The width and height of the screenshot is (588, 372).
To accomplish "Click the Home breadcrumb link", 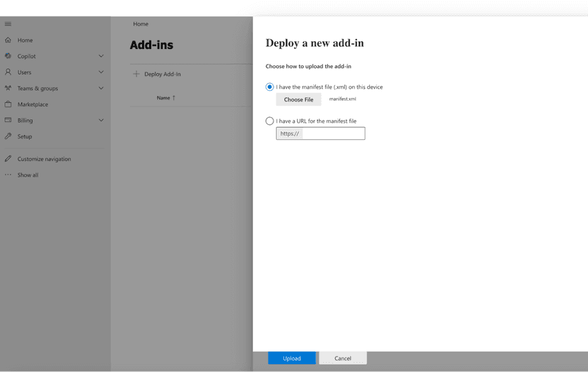I will pos(141,24).
